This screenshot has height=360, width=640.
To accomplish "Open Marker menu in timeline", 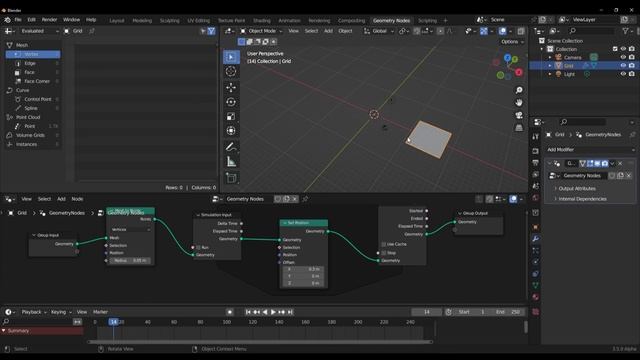I will pos(100,312).
